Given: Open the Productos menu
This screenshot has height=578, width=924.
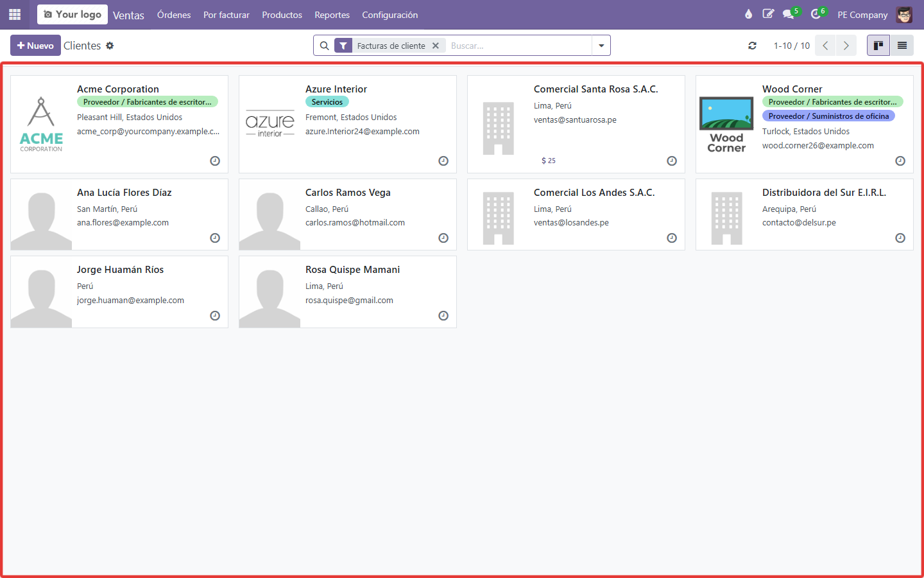Looking at the screenshot, I should [x=282, y=15].
